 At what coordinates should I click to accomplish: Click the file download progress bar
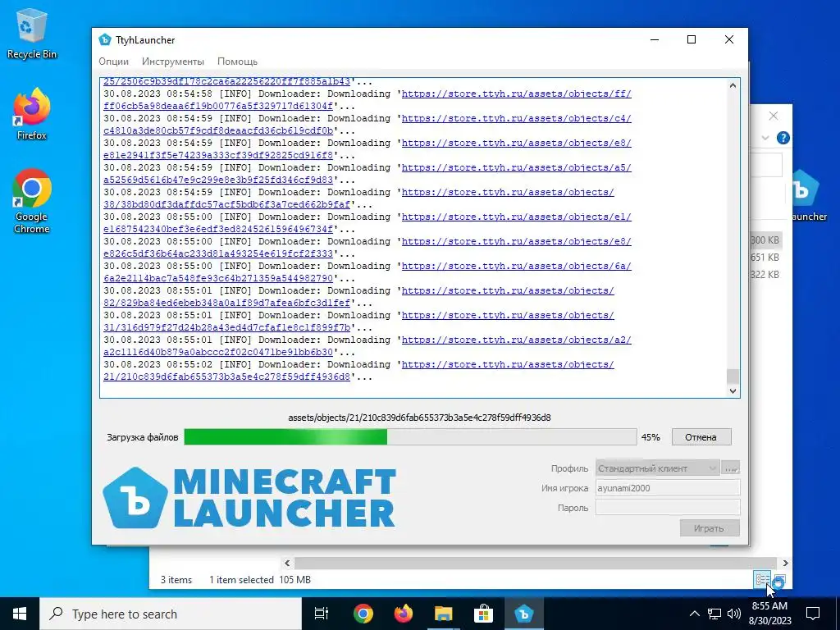tap(410, 437)
